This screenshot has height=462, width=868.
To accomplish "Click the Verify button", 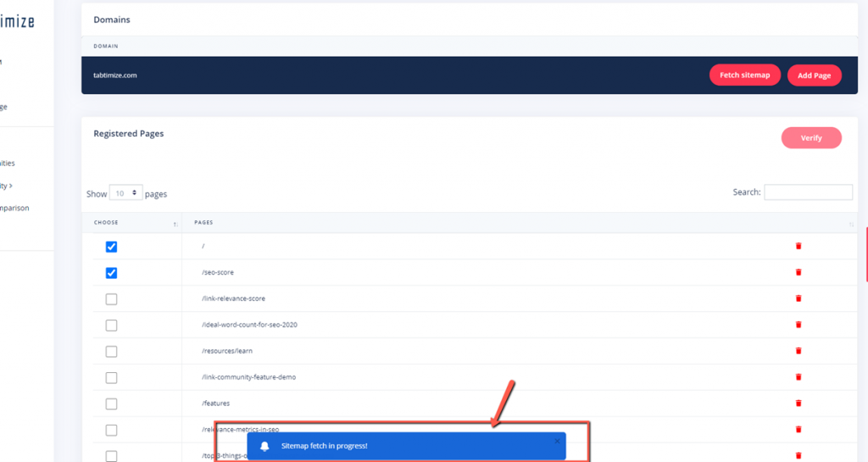I will click(x=811, y=138).
